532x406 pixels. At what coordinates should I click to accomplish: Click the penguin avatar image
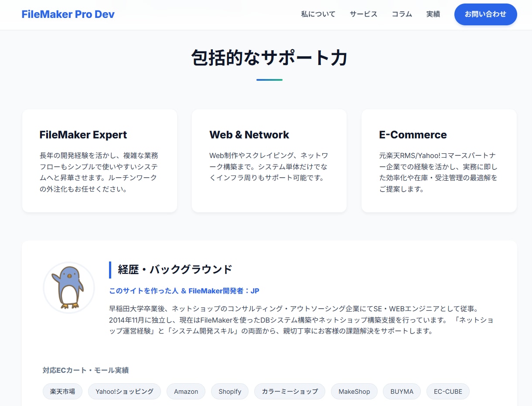pyautogui.click(x=69, y=288)
